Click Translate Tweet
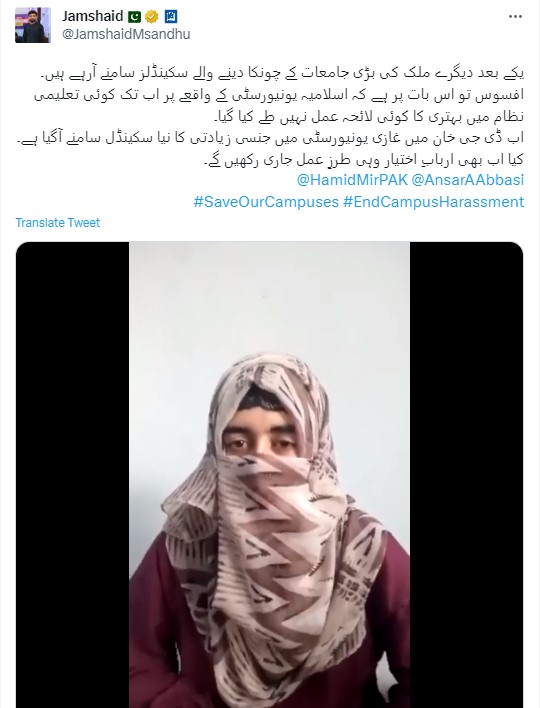Image resolution: width=540 pixels, height=708 pixels. (x=58, y=223)
